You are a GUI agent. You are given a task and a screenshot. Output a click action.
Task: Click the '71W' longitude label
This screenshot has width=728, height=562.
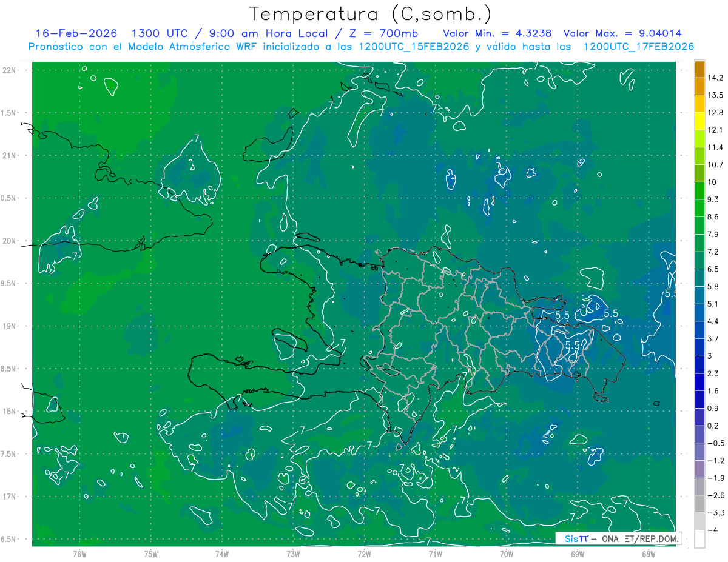click(435, 554)
